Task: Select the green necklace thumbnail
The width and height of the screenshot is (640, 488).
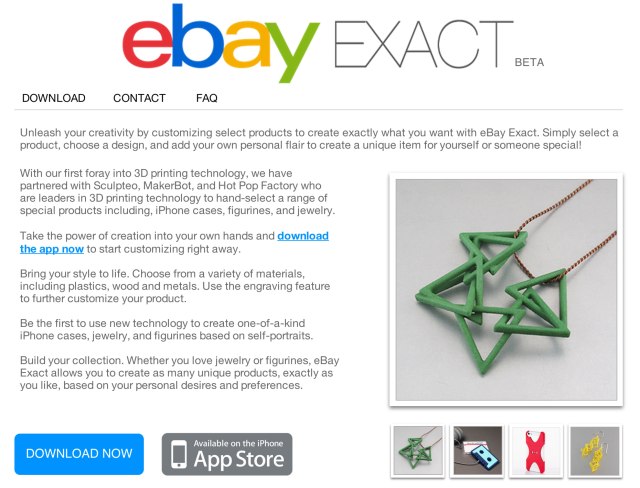Action: coord(418,451)
